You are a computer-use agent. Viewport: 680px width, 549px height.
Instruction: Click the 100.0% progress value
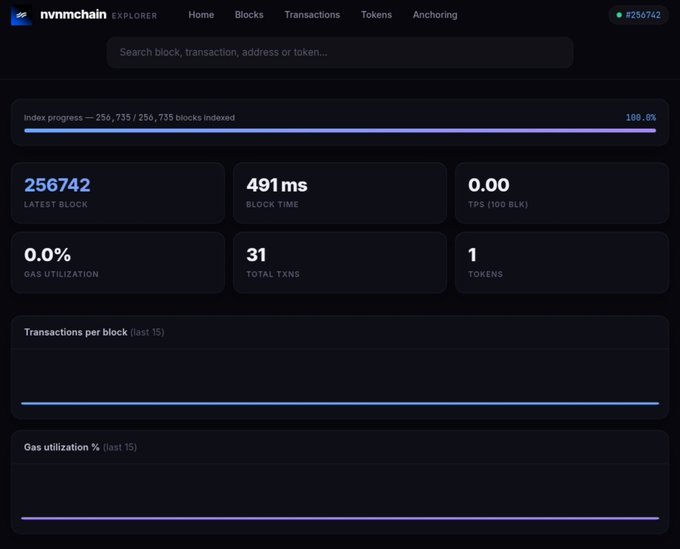641,118
